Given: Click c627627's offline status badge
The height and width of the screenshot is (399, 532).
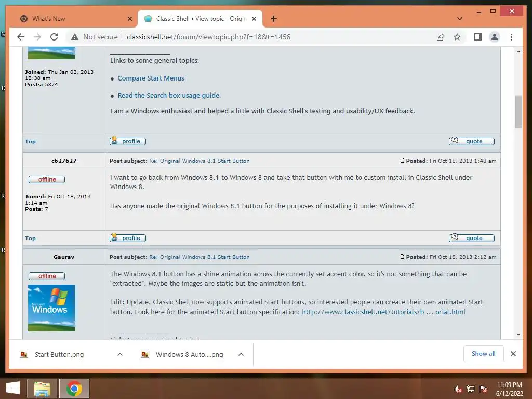Looking at the screenshot, I should (47, 179).
